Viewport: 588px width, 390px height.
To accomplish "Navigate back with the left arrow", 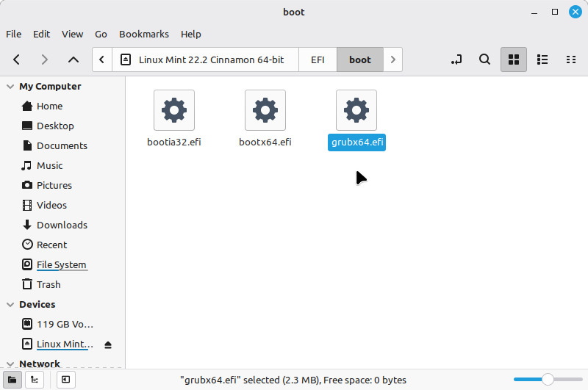I will pos(17,59).
